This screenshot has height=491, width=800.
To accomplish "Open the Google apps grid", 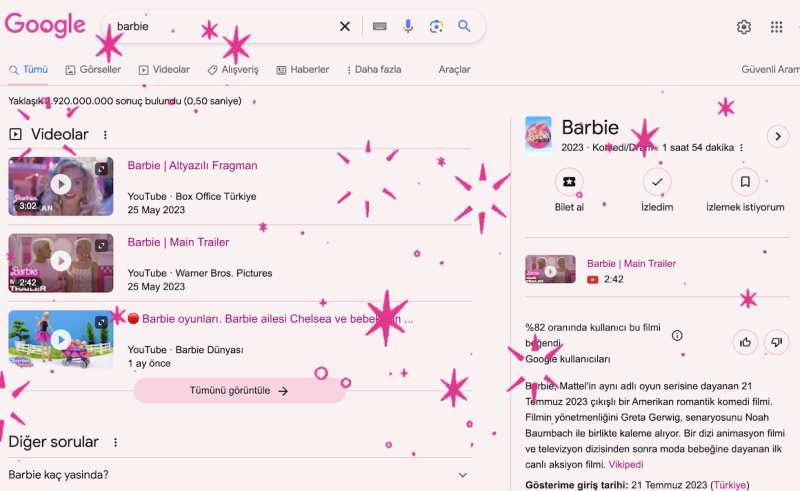I will click(776, 27).
